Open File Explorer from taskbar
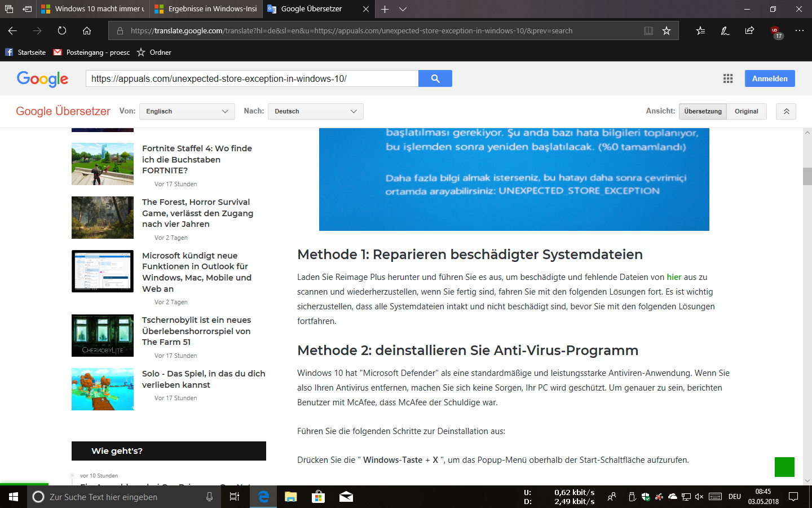812x508 pixels. tap(290, 497)
